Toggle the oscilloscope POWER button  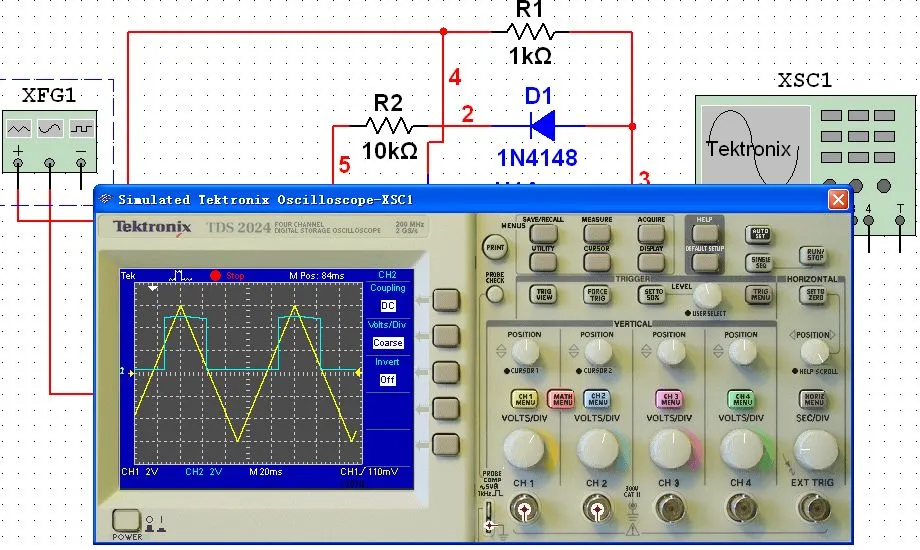[126, 519]
